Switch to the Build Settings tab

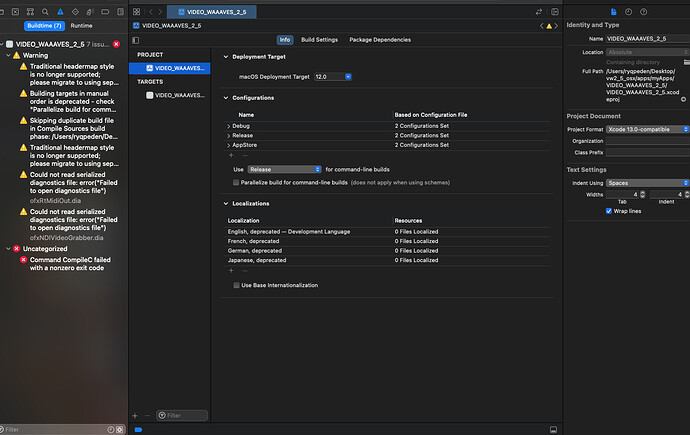click(319, 40)
